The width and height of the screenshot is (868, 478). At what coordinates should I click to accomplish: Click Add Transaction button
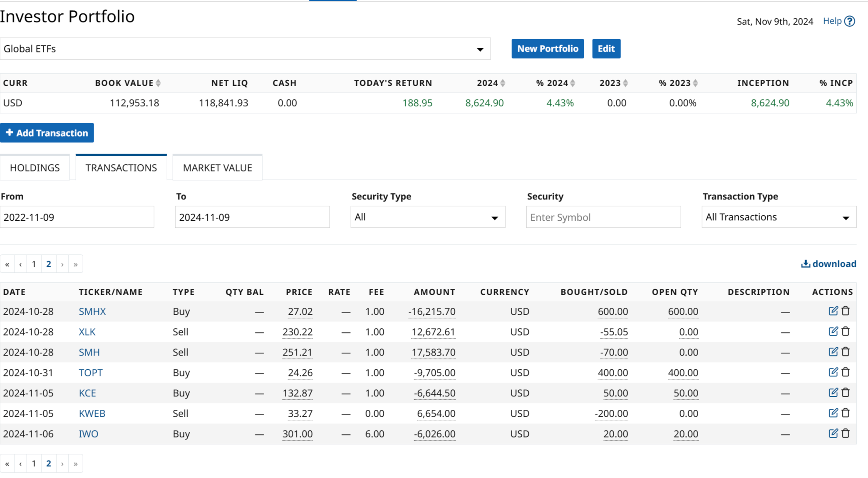[47, 133]
